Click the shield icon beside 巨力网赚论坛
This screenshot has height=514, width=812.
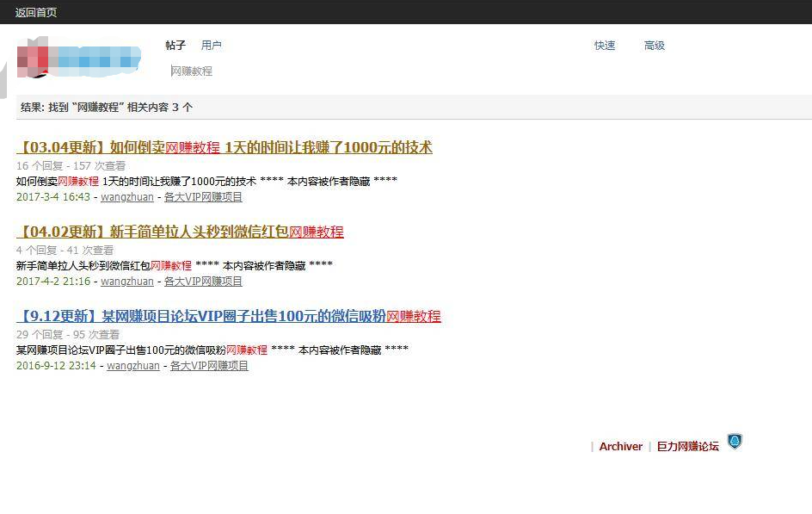[x=734, y=442]
